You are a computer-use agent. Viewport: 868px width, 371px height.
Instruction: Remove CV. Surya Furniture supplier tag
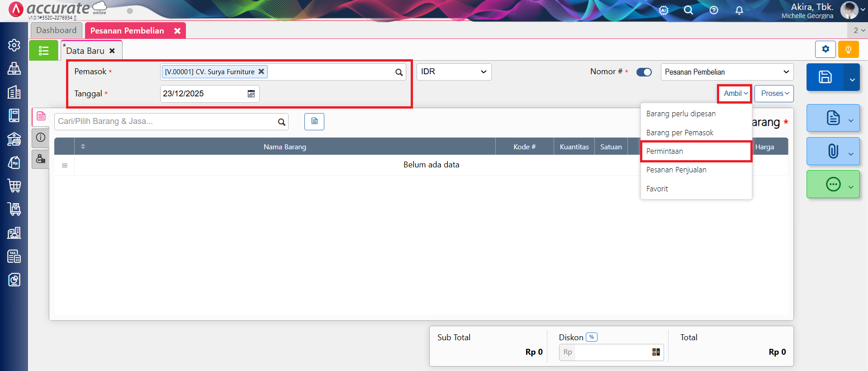click(261, 71)
